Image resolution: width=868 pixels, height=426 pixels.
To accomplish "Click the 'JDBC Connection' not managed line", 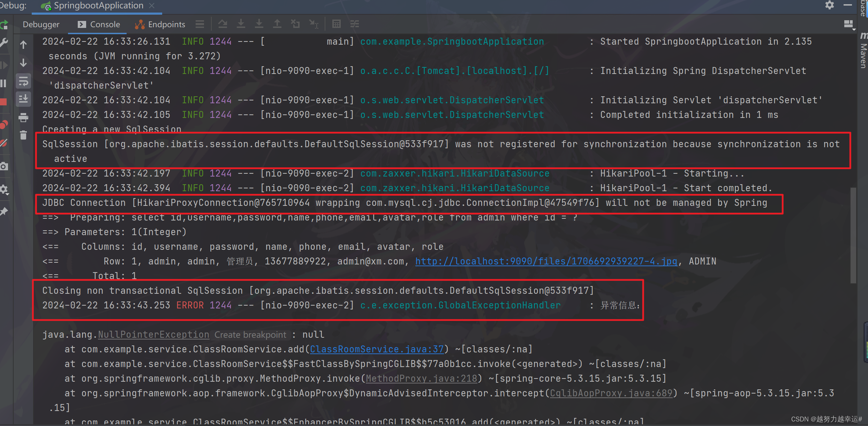I will pyautogui.click(x=405, y=203).
